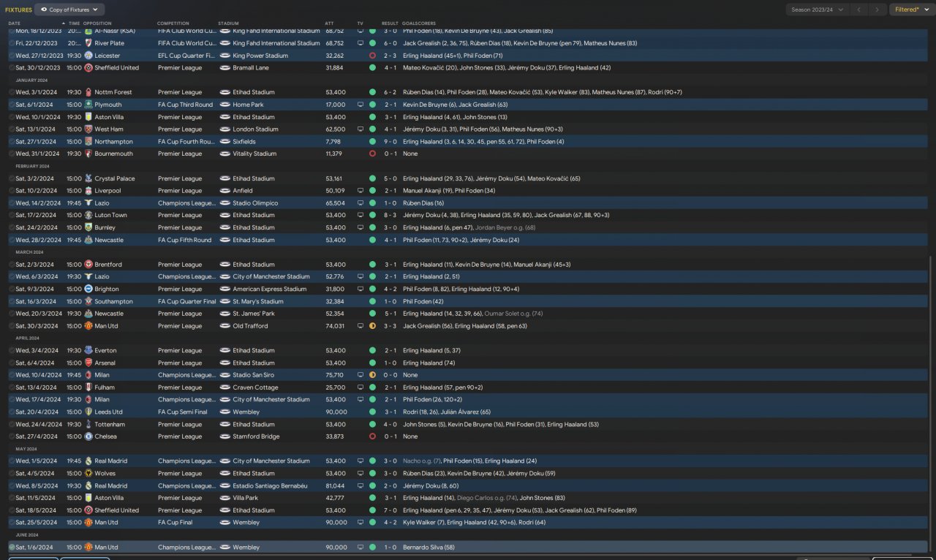The height and width of the screenshot is (560, 936).
Task: Open the Season 2023/24 dropdown
Action: [818, 10]
